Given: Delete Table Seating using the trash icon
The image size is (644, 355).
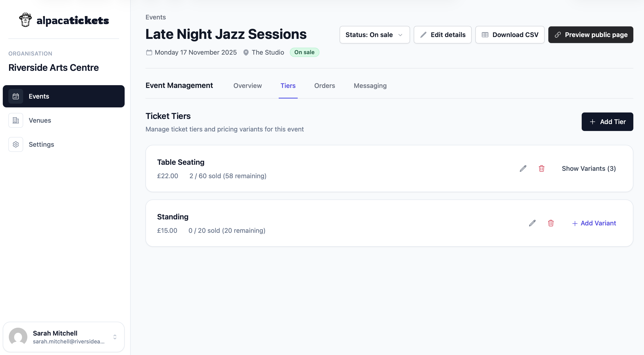Looking at the screenshot, I should [542, 169].
